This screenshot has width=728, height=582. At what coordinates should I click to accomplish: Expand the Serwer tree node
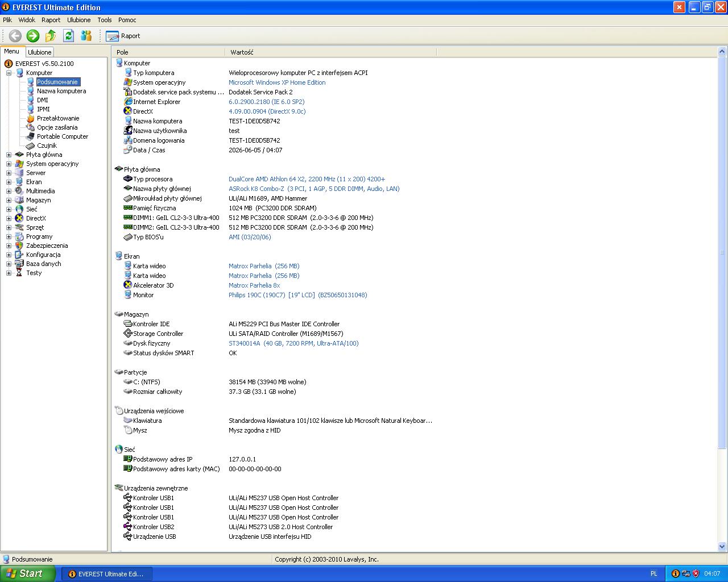9,173
